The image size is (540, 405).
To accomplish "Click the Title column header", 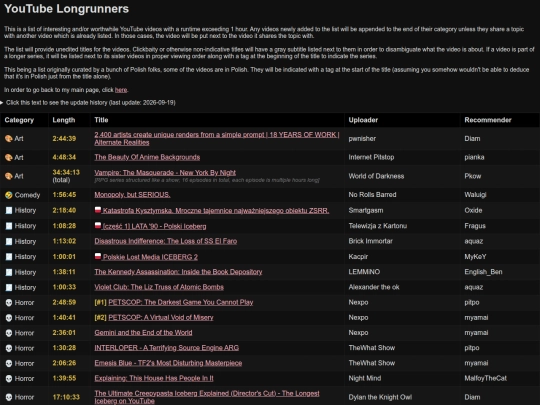I will click(101, 120).
